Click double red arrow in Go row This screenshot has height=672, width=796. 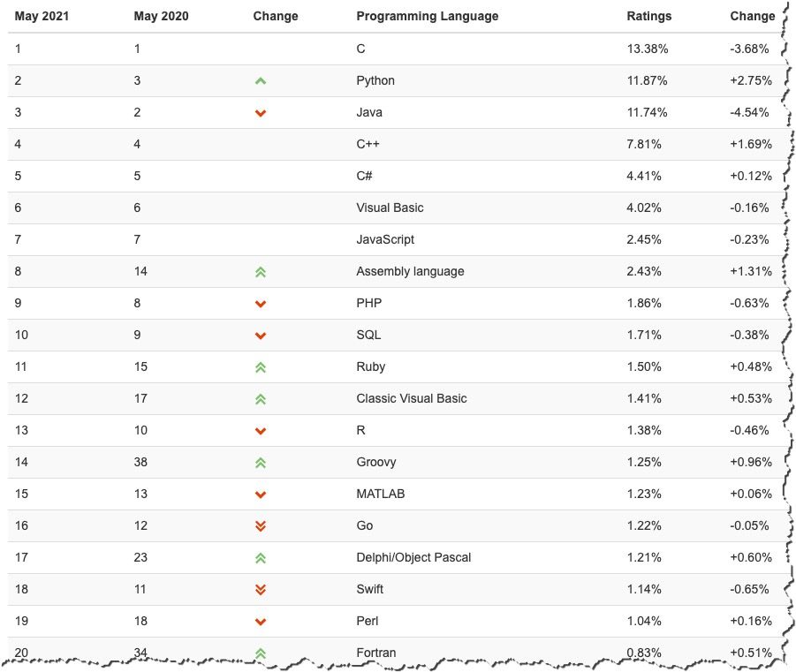261,526
